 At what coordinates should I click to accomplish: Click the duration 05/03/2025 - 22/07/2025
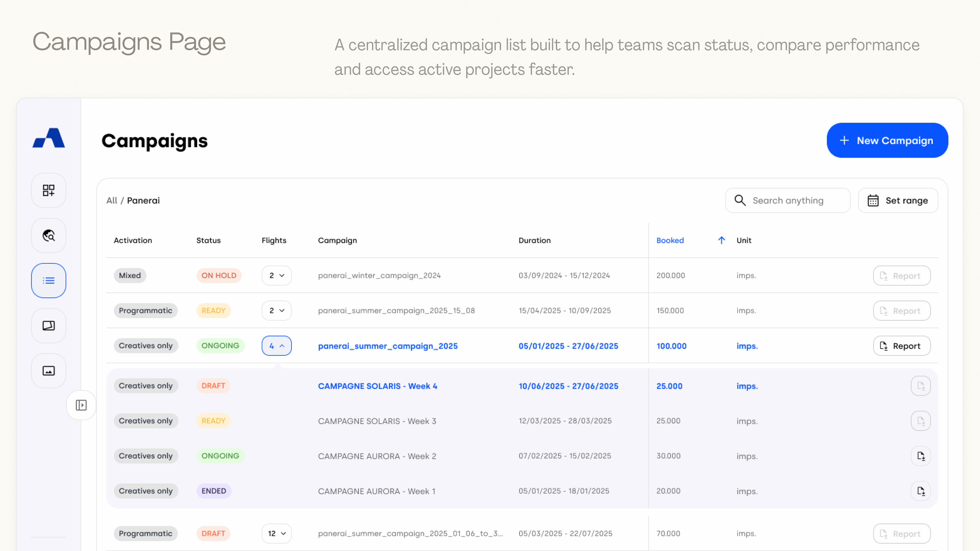tap(565, 533)
